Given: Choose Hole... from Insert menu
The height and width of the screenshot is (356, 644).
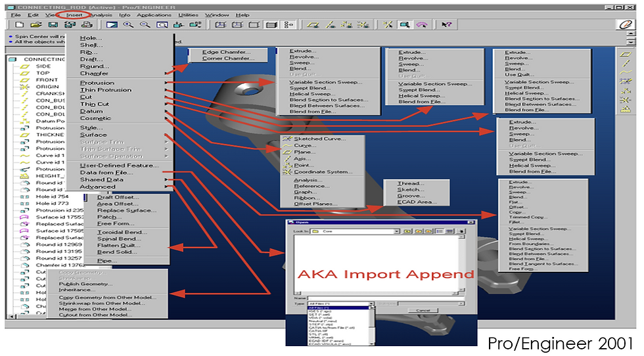Looking at the screenshot, I should coord(91,38).
